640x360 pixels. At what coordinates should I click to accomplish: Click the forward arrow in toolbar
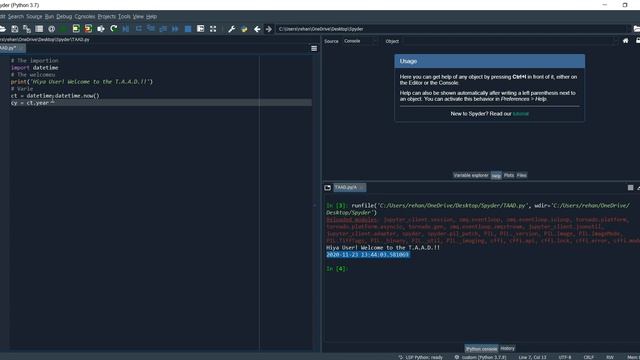[269, 29]
